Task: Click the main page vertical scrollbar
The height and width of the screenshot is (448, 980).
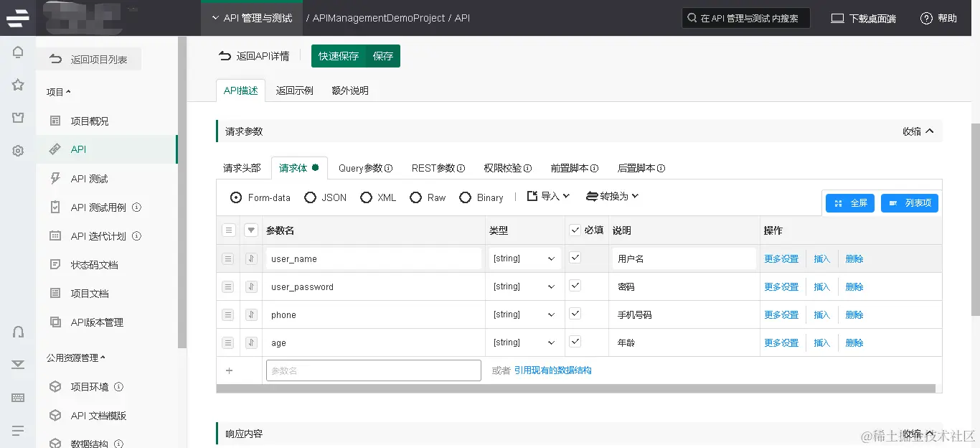Action: (x=975, y=219)
